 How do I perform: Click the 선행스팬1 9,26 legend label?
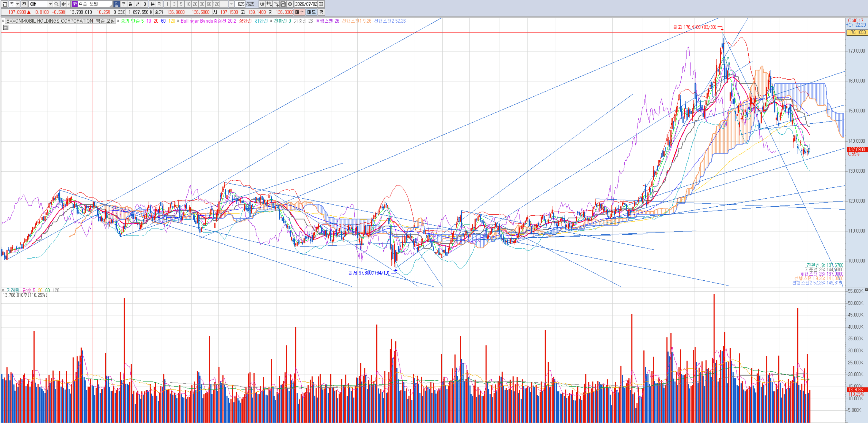click(356, 21)
